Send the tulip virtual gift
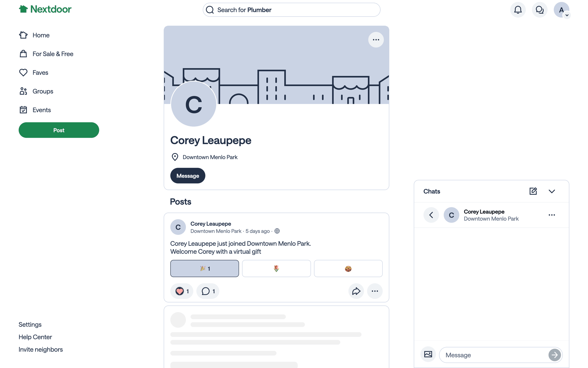The image size is (588, 368). 276,269
